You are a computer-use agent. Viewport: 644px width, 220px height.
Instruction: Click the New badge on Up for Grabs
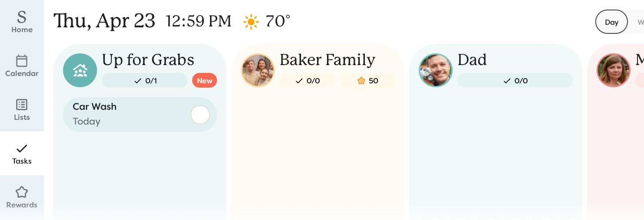tap(204, 81)
